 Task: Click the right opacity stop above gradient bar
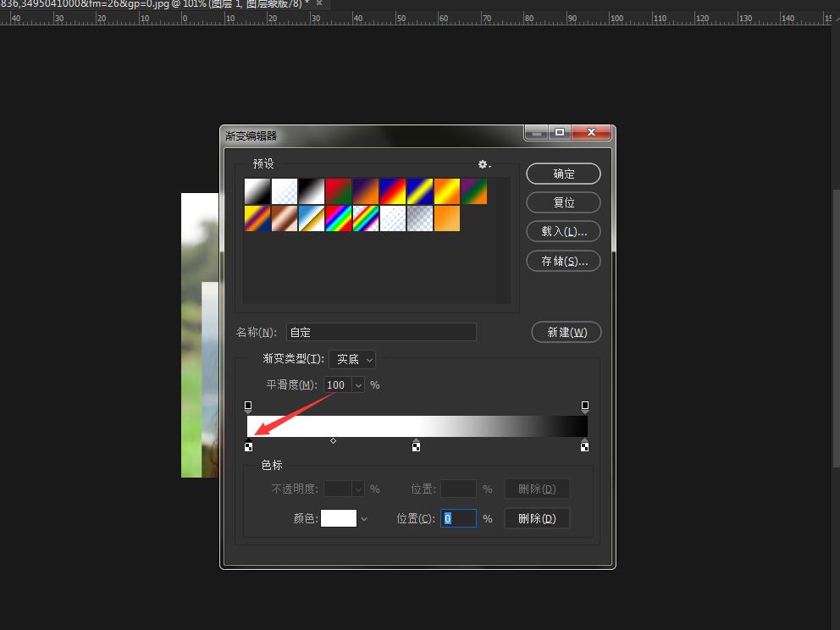tap(584, 406)
